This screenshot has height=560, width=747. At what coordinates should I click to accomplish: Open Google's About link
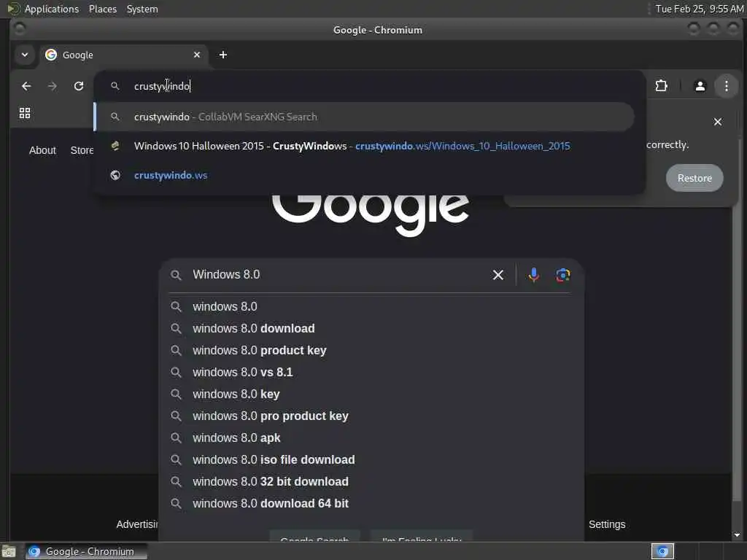click(42, 150)
